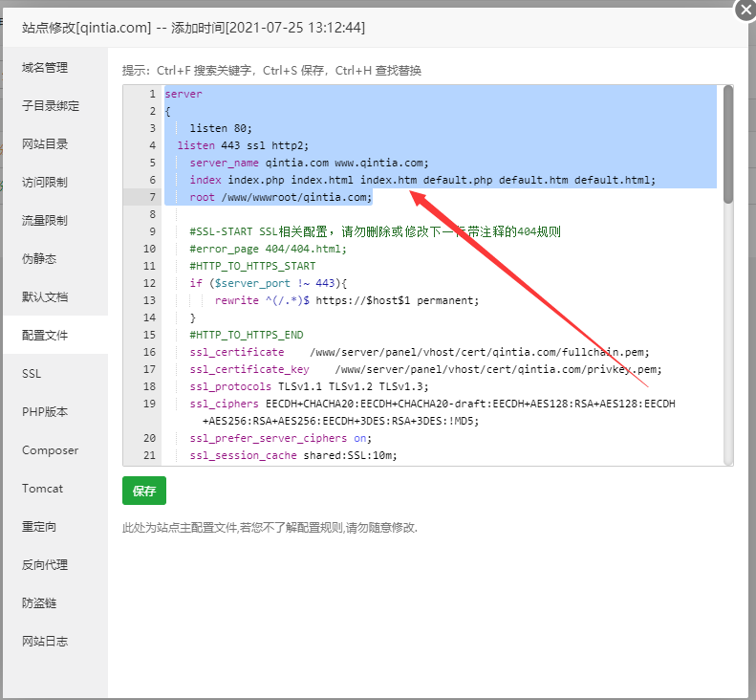Click the code editor vertical scrollbar
Screen dimensions: 756x700
pos(727,143)
